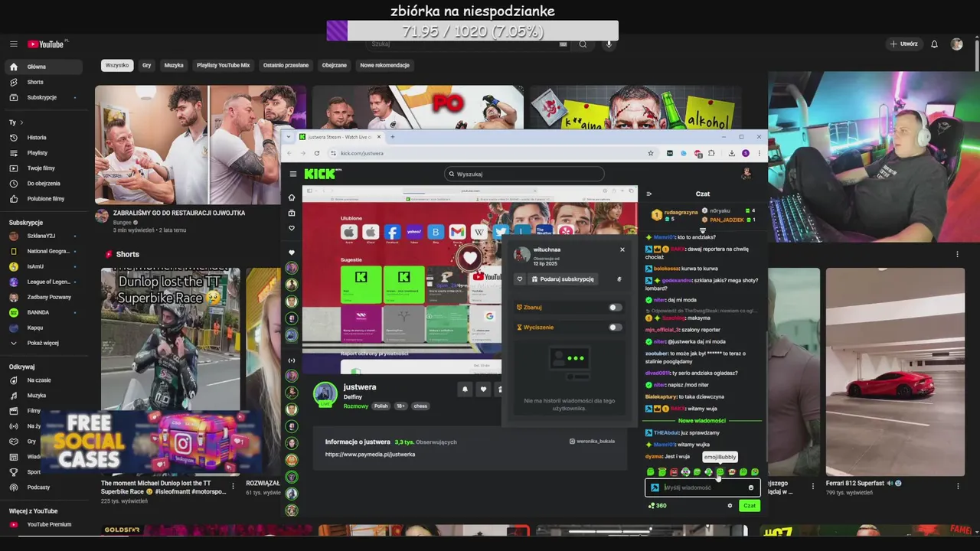Select Nowe rekomendacje filter chip
980x551 pixels.
(x=384, y=65)
